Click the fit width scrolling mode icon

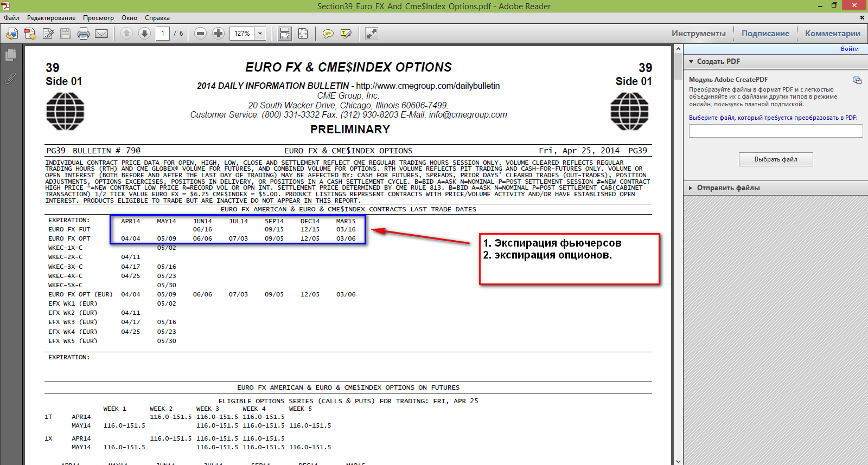tap(285, 34)
